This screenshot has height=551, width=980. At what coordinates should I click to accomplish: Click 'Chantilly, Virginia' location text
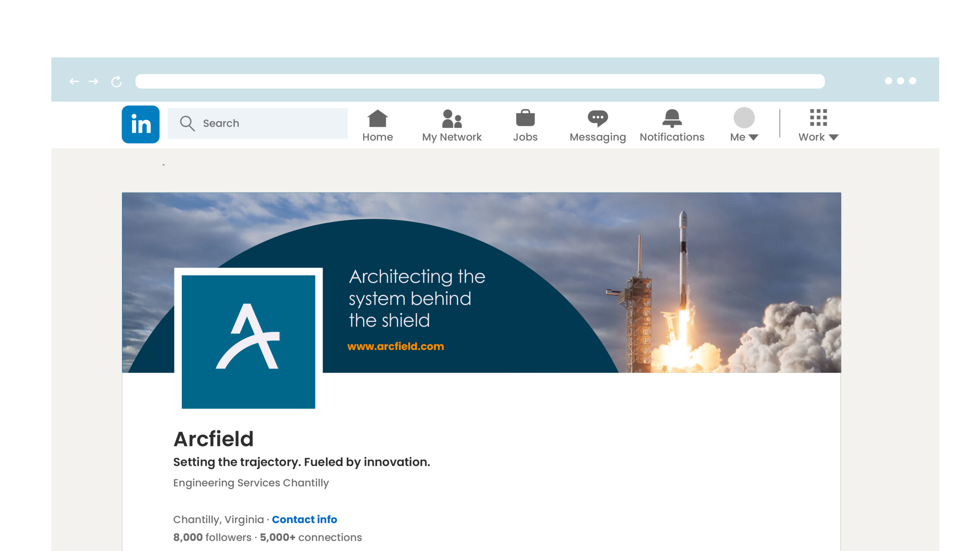219,520
